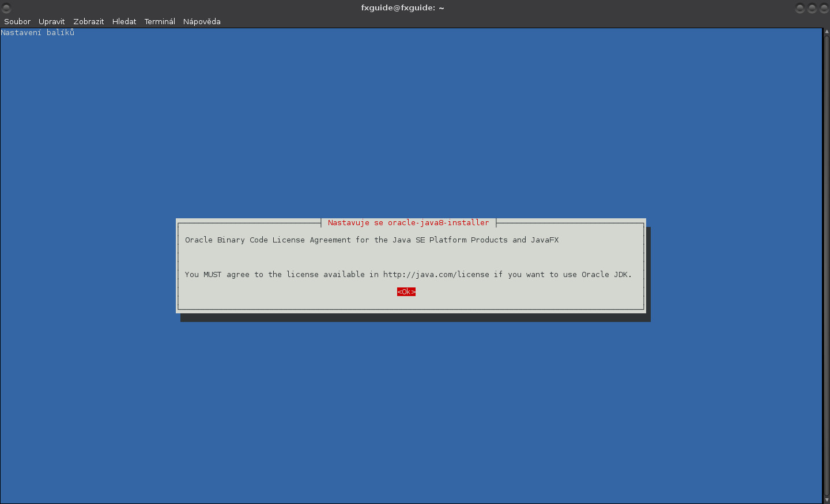
Task: Click the Oracle Binary Code License Agreement heading
Action: pos(371,240)
